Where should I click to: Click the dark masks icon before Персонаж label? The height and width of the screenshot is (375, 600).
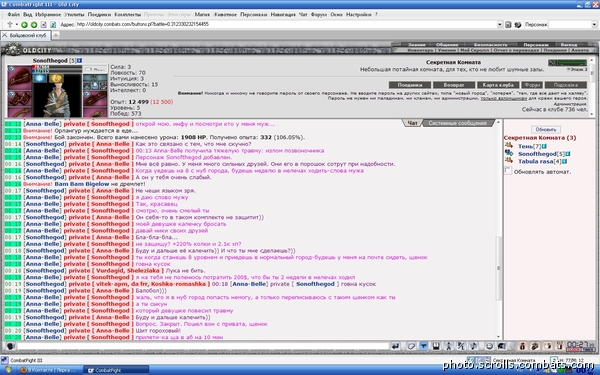(x=518, y=24)
